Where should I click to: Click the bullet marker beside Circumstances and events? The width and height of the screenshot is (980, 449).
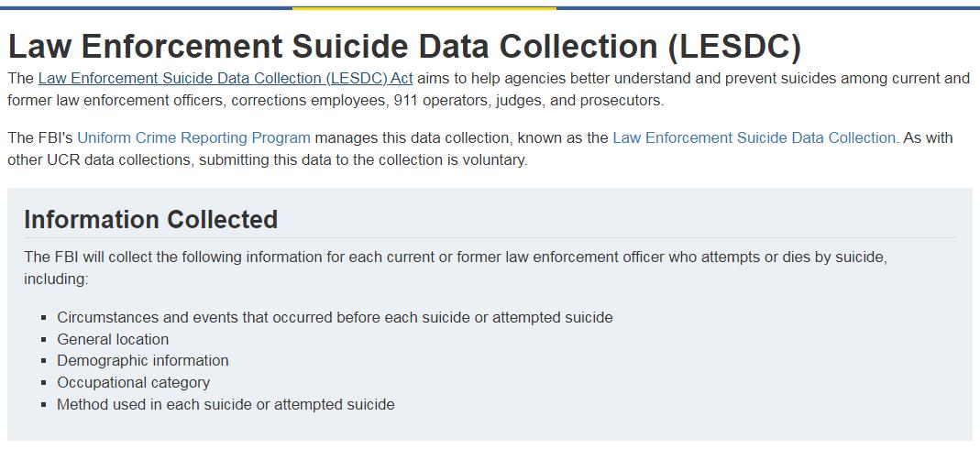point(44,318)
